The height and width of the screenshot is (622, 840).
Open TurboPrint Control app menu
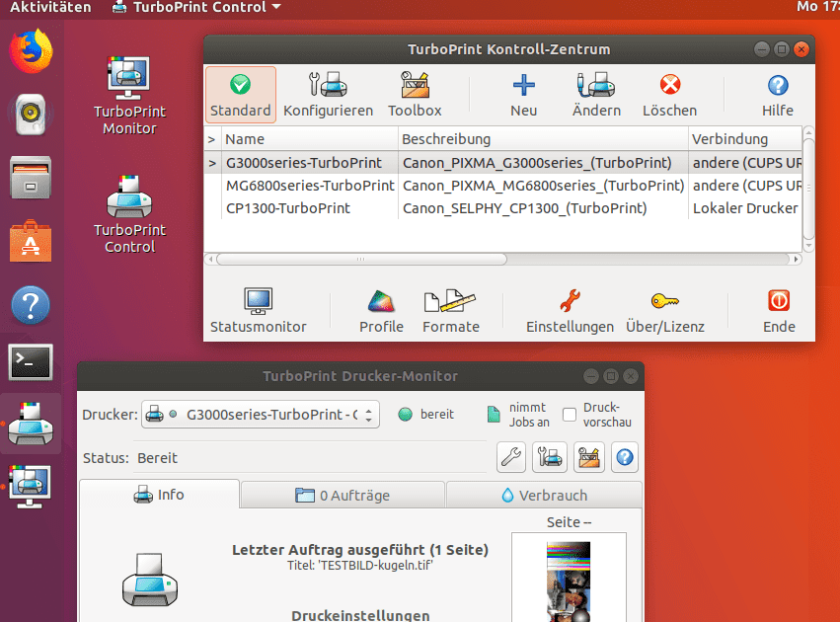[x=196, y=8]
